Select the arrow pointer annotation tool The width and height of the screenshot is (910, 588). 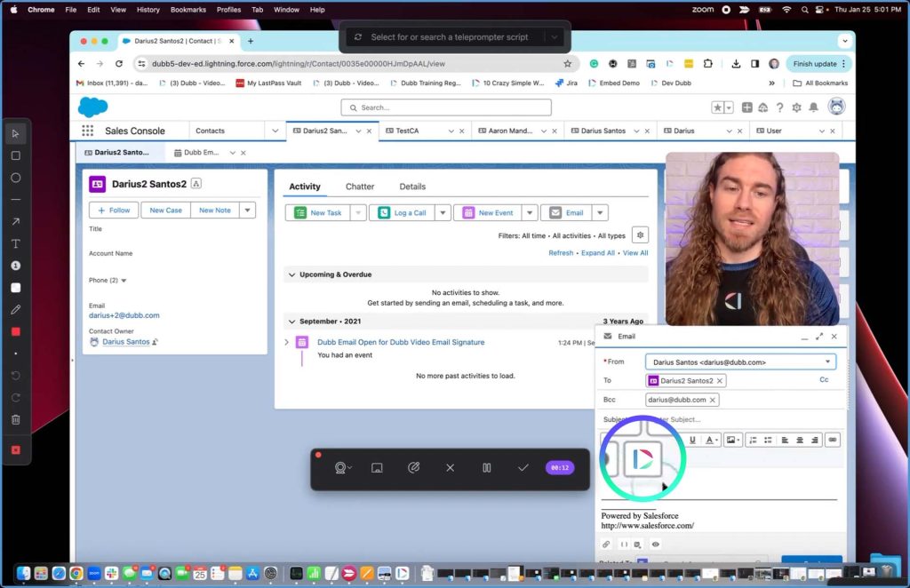pos(16,134)
